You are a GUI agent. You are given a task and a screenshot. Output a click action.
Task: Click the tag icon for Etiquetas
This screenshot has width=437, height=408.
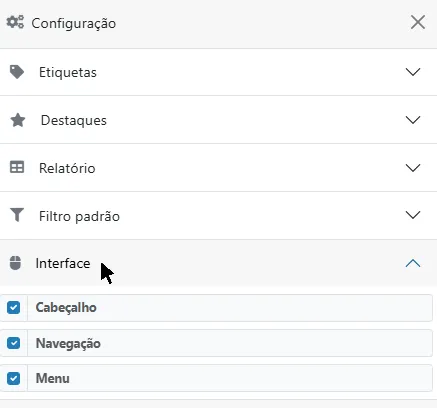click(17, 72)
